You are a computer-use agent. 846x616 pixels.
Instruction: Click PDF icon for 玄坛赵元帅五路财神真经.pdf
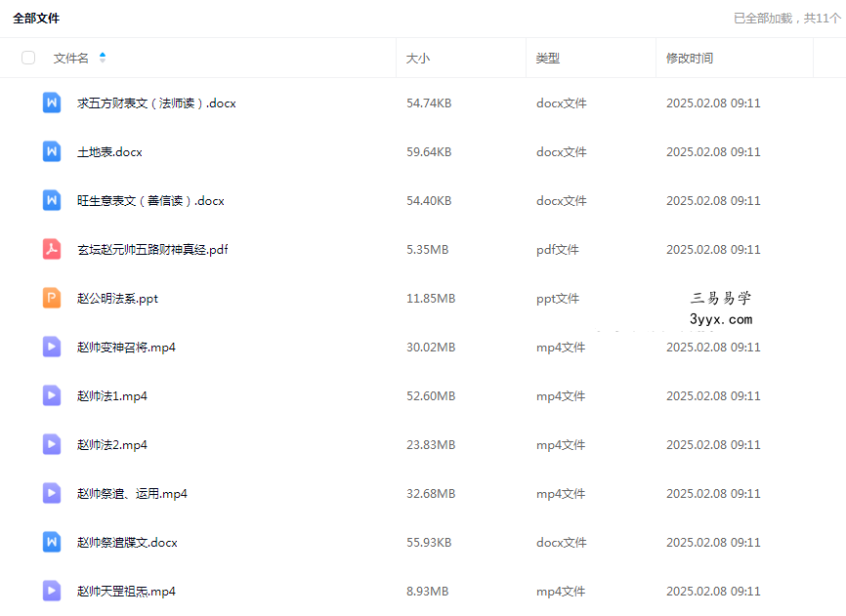[52, 249]
